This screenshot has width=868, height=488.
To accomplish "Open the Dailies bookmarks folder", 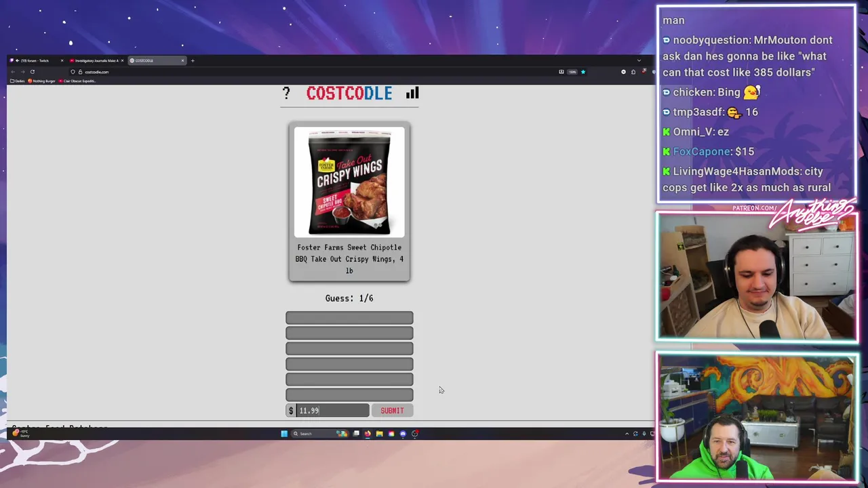I will [18, 81].
